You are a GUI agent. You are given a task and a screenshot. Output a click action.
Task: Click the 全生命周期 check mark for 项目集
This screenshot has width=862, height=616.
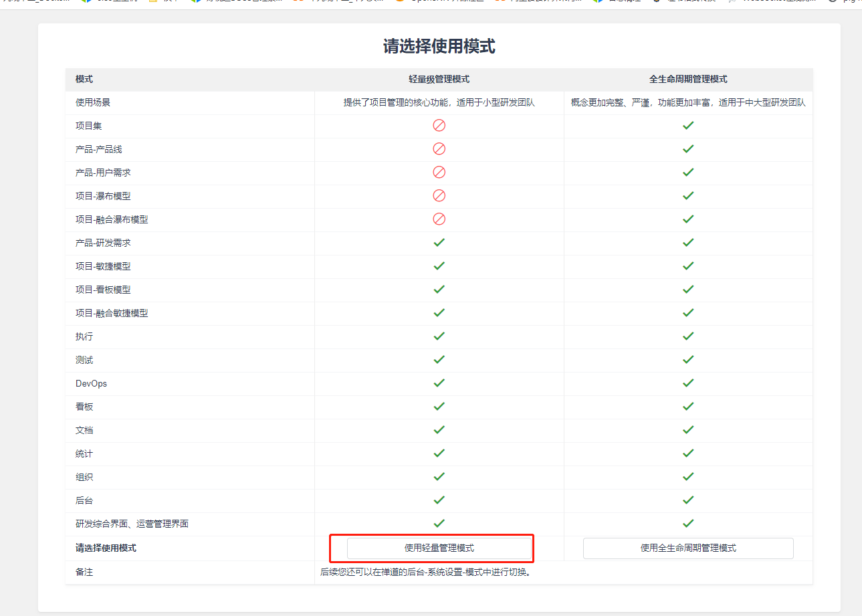(x=688, y=125)
